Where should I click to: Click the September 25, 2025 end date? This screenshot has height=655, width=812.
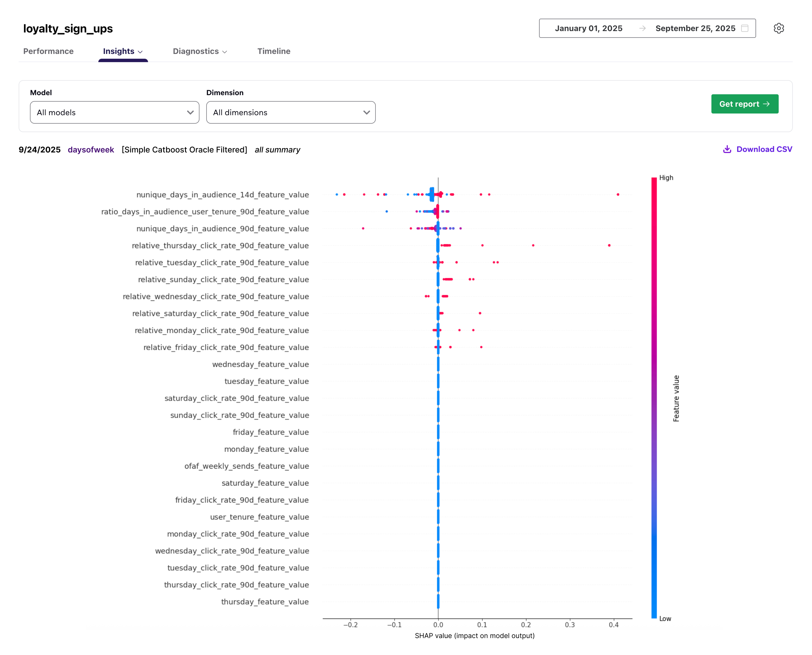(x=696, y=28)
